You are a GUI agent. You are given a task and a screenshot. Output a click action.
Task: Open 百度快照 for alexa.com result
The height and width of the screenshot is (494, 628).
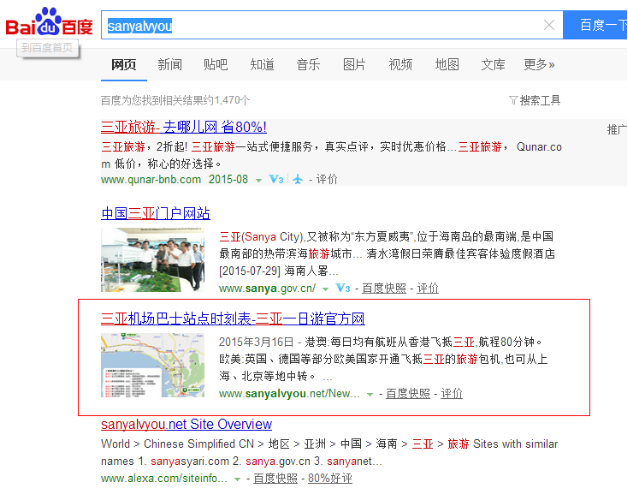pos(276,478)
